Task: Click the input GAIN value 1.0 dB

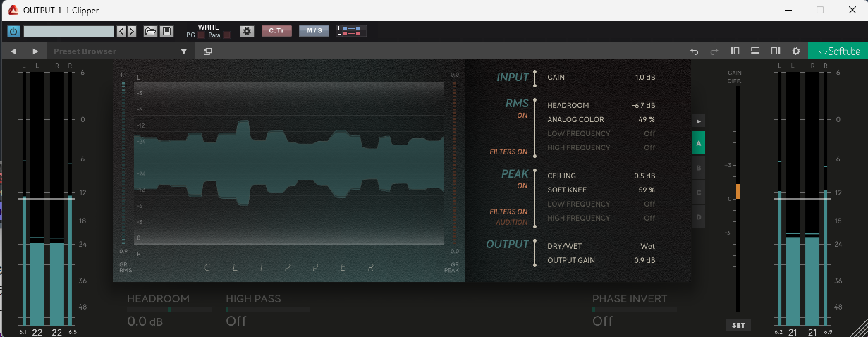Action: [x=644, y=78]
